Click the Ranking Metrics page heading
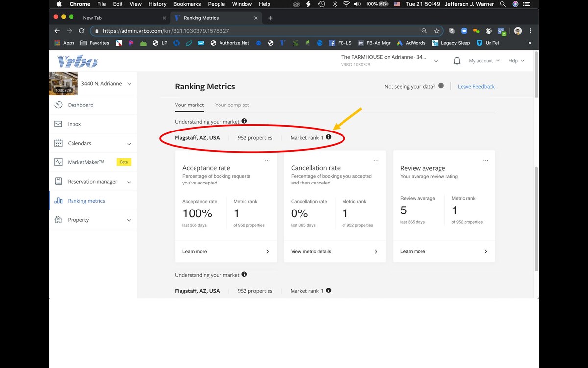588x368 pixels. coord(205,86)
